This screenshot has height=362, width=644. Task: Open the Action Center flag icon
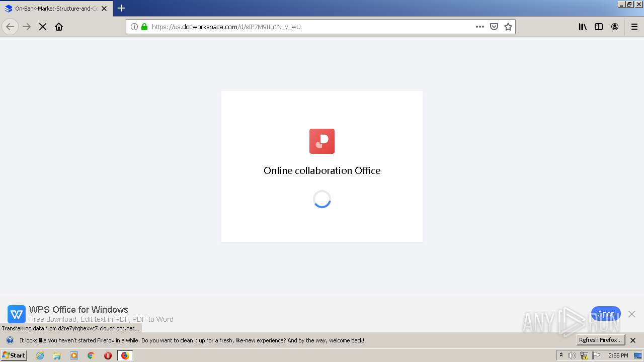pos(596,355)
